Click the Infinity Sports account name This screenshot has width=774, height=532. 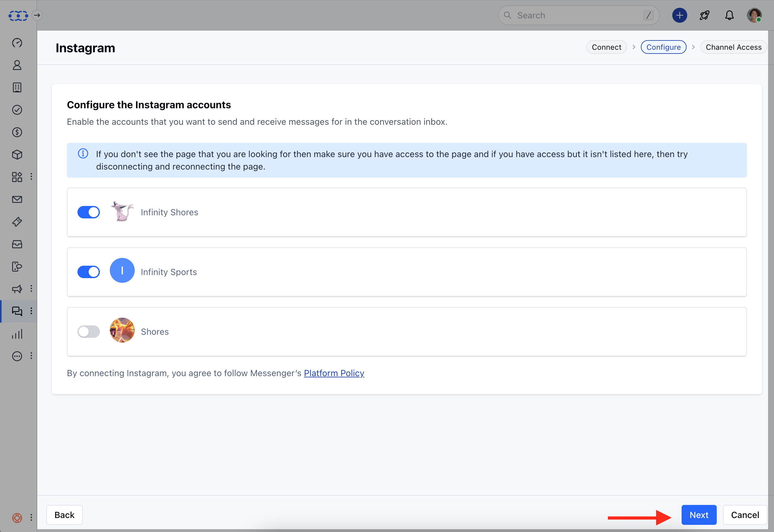(169, 272)
